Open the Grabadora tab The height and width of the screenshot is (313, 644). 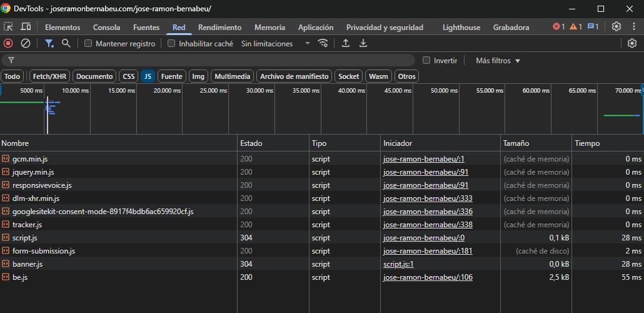point(511,28)
